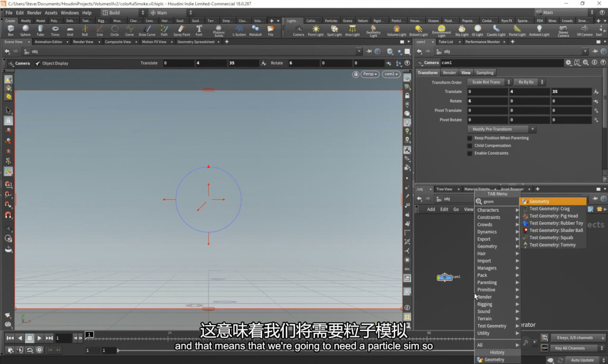Image resolution: width=608 pixels, height=364 pixels.
Task: Select the Box shelf tool
Action: (x=10, y=31)
